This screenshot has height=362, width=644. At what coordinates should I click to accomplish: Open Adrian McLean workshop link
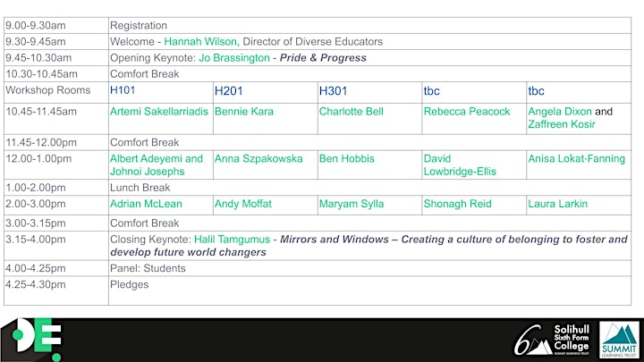coord(146,204)
